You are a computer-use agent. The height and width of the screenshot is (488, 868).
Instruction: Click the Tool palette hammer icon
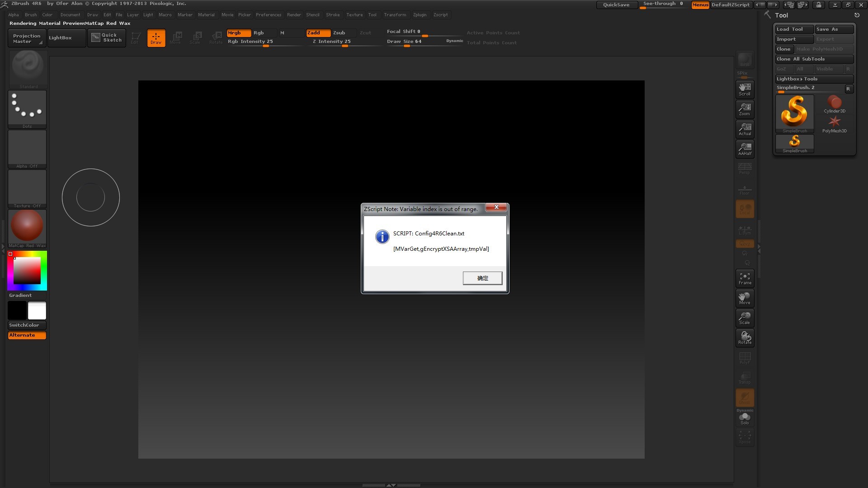click(768, 15)
